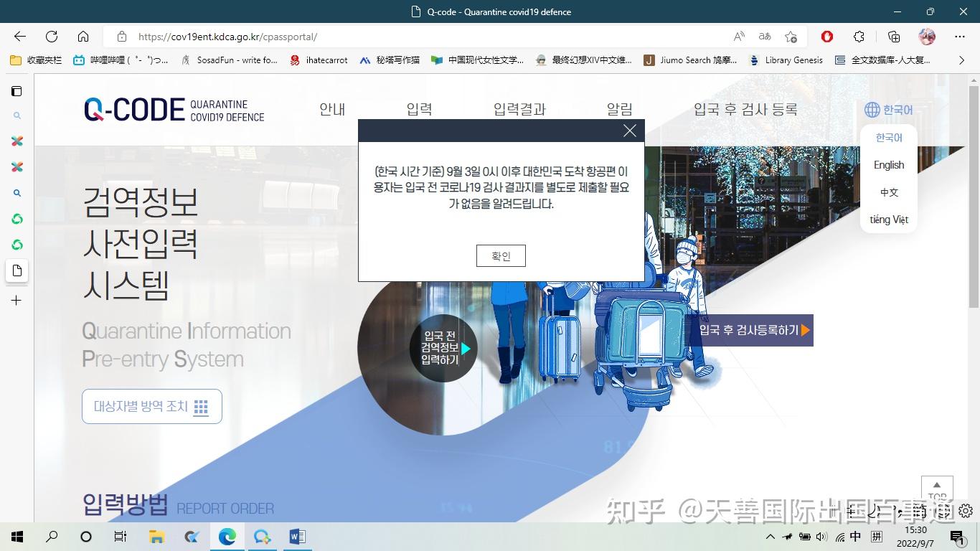The width and height of the screenshot is (980, 551).
Task: Open the 最终幻想XIV中文维 bookmark
Action: point(583,60)
